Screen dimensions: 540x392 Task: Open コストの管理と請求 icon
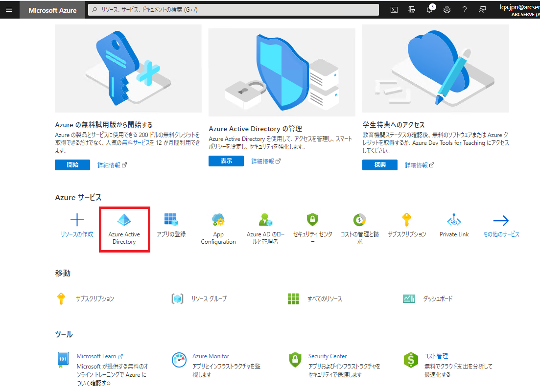point(359,220)
